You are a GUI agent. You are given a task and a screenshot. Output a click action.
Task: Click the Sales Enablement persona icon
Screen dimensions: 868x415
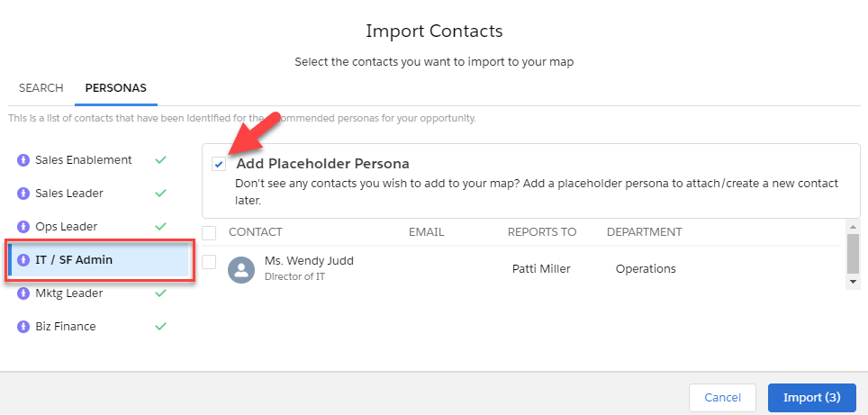23,160
